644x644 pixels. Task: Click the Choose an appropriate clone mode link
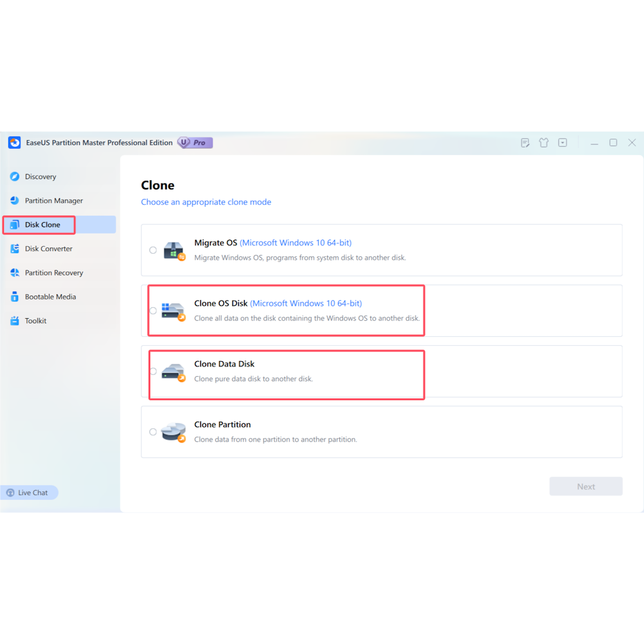pyautogui.click(x=206, y=202)
